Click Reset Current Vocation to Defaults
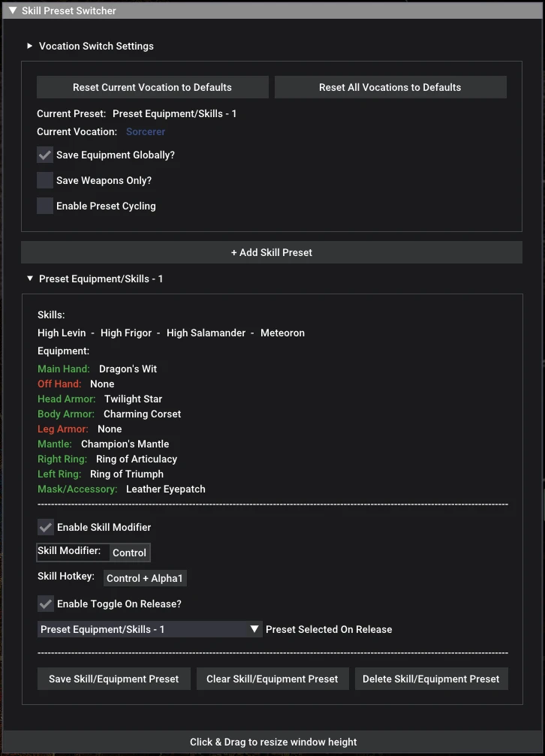 152,87
